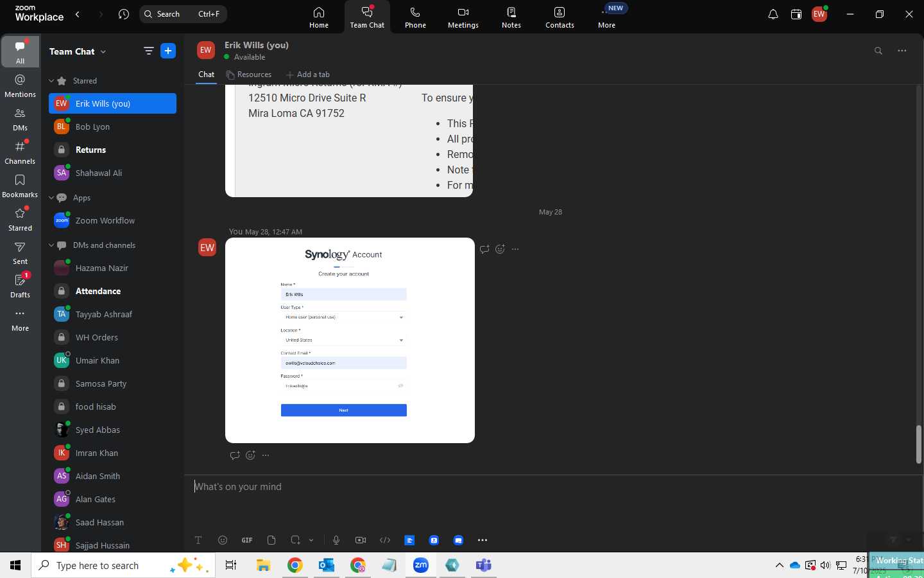Open the Samosa Party channel
The image size is (924, 578).
(112, 383)
